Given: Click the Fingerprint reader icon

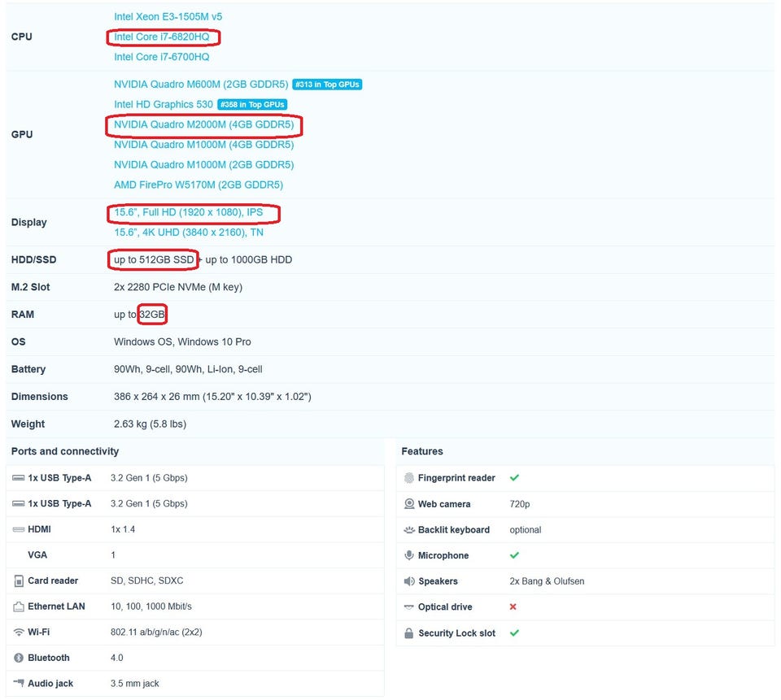Looking at the screenshot, I should point(409,478).
